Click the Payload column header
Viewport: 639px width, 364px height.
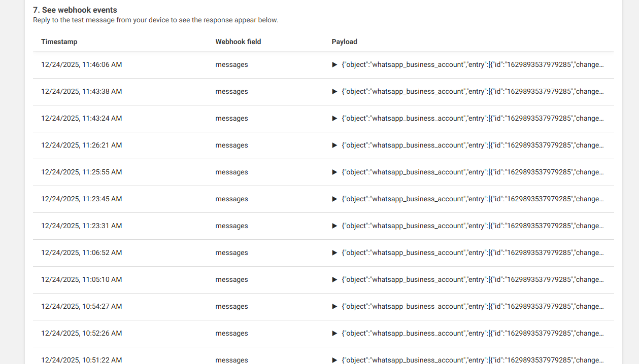(x=345, y=42)
